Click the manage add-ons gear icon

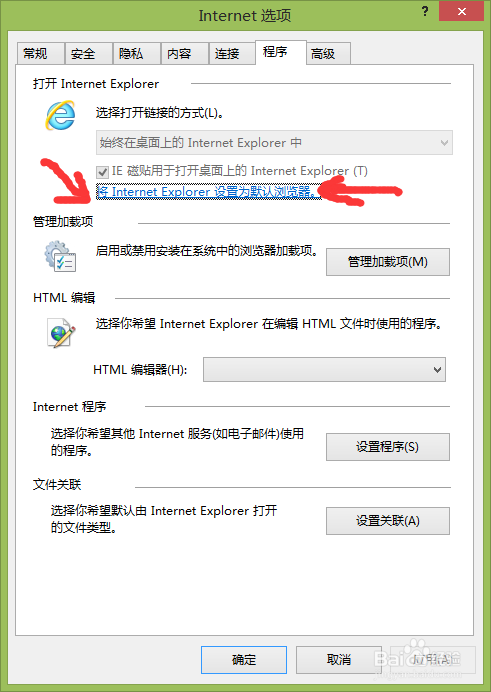coord(60,256)
